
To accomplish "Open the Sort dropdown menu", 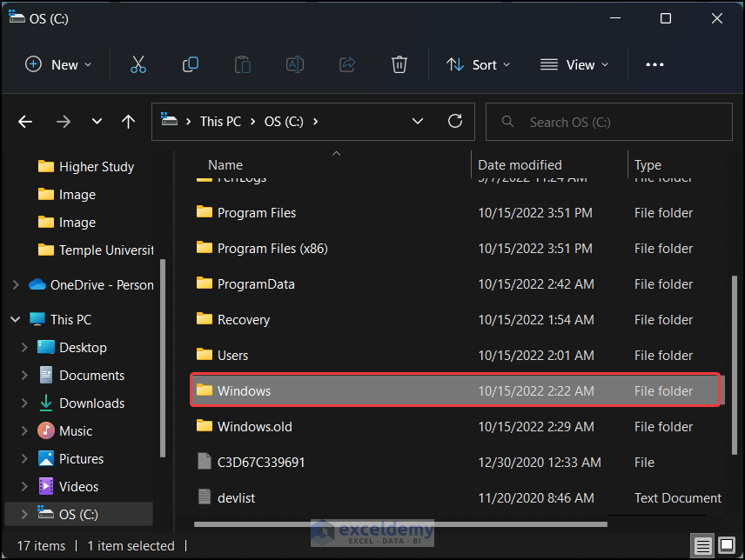I will point(478,64).
